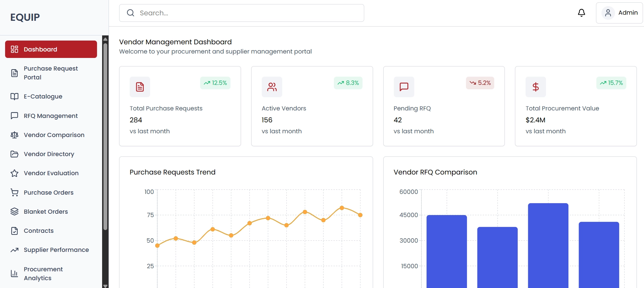
Task: Navigate to Vendor Directory
Action: click(x=51, y=154)
